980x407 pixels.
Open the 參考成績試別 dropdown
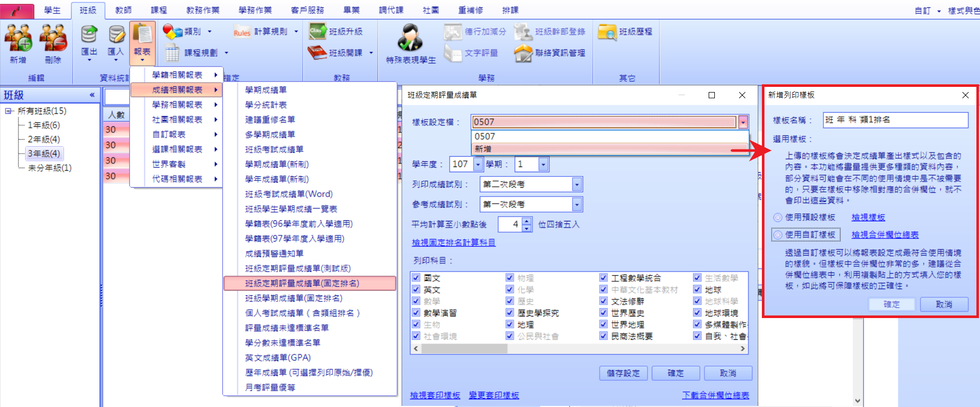tap(577, 205)
